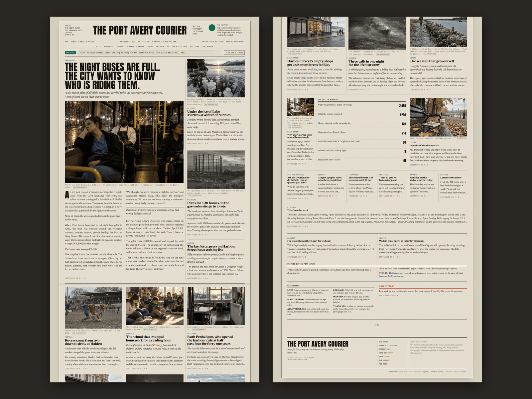This screenshot has height=399, width=532.
Task: Open 'The sea wall that grows itself' story
Action: (432, 61)
